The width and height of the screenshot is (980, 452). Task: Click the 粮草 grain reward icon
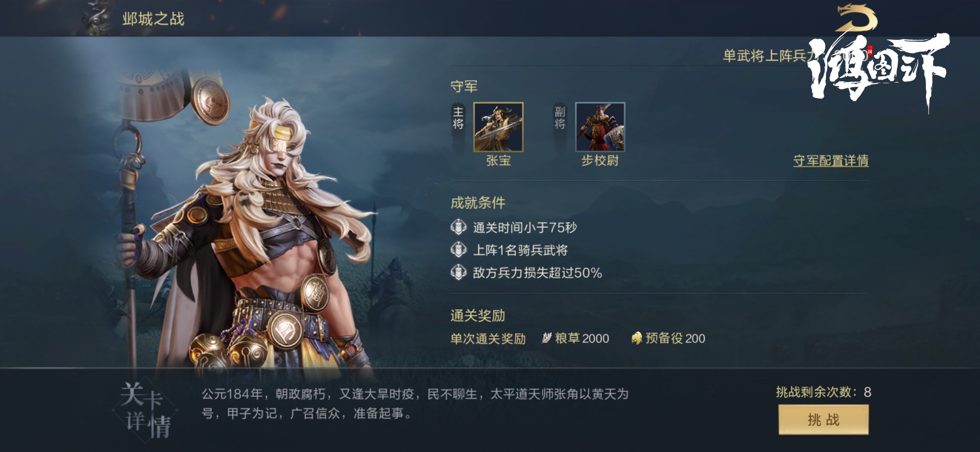(547, 338)
